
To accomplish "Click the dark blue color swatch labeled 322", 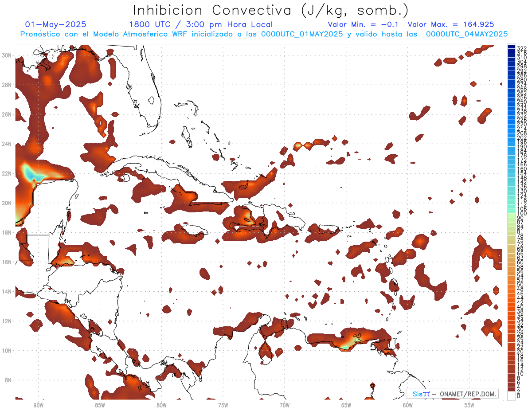I will click(511, 47).
